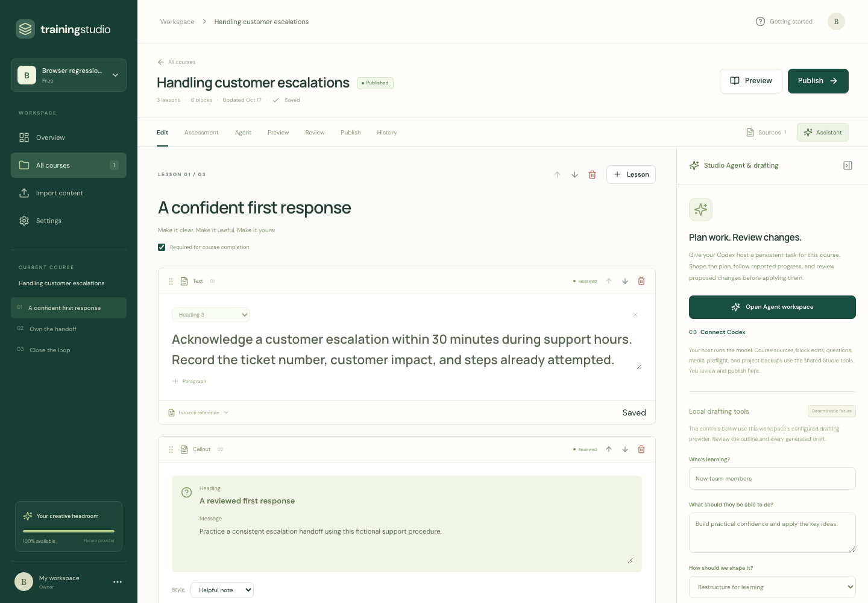Click the callout Message text area
The width and height of the screenshot is (868, 603).
click(416, 545)
